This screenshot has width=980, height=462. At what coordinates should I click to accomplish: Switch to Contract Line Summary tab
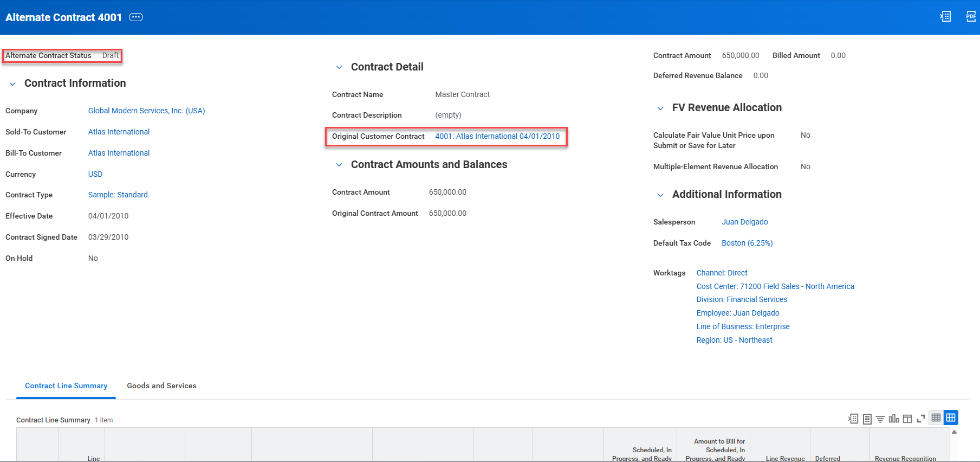tap(66, 386)
